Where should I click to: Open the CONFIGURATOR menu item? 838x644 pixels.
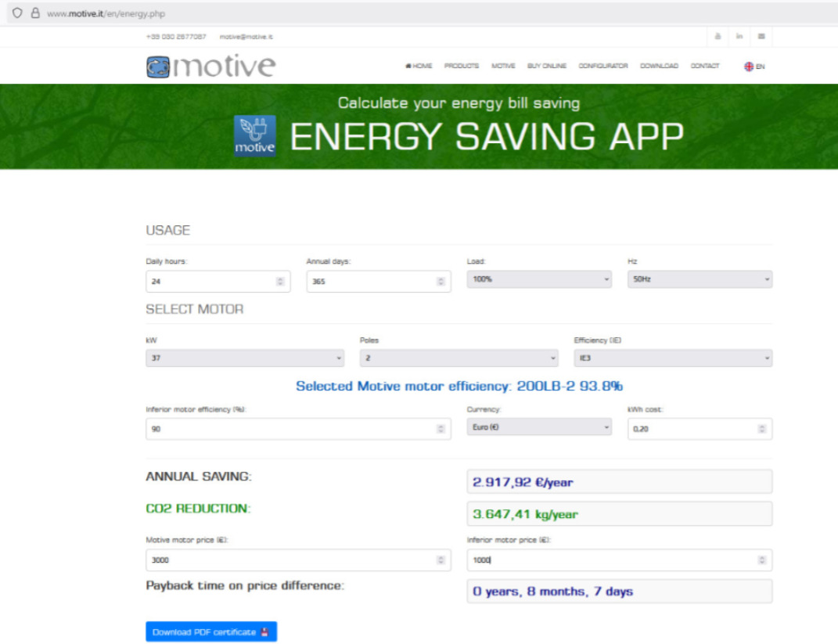[603, 66]
